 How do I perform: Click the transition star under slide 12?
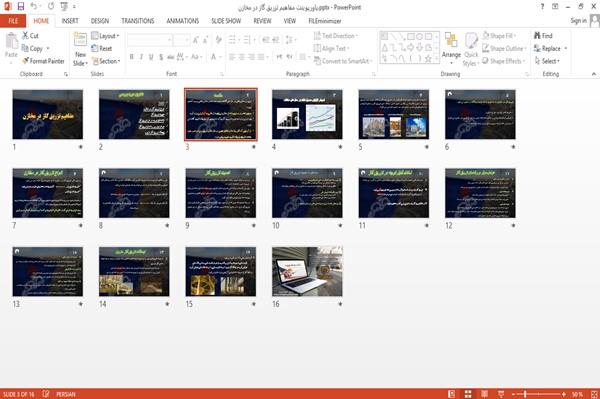[x=513, y=226]
